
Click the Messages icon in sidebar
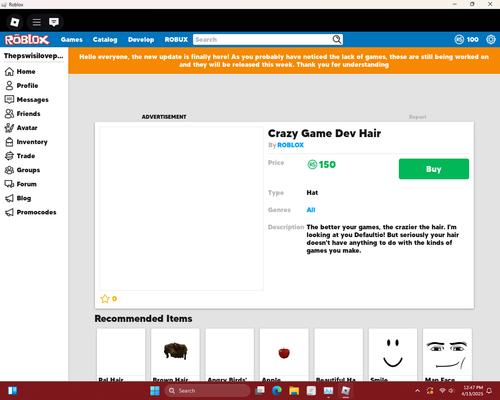click(9, 99)
